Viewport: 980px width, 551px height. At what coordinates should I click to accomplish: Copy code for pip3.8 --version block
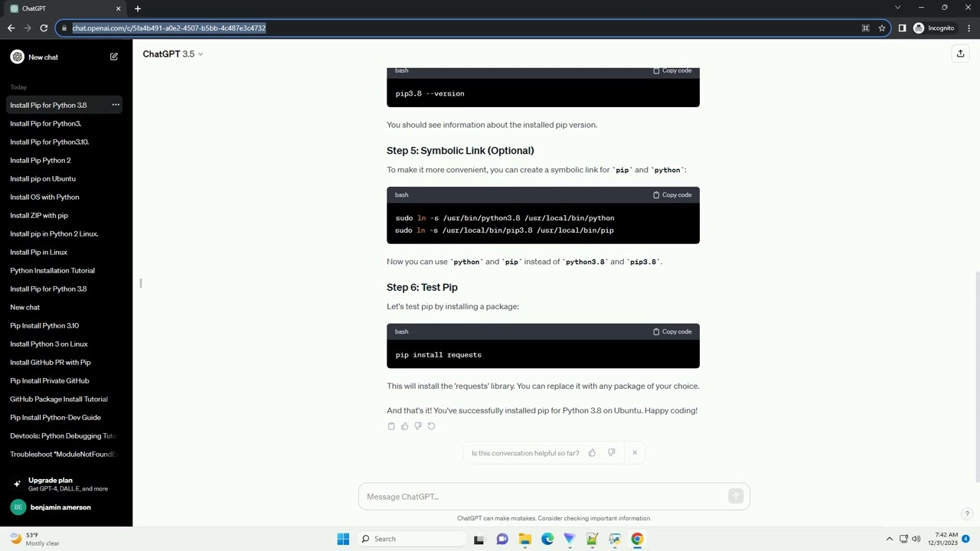point(672,70)
